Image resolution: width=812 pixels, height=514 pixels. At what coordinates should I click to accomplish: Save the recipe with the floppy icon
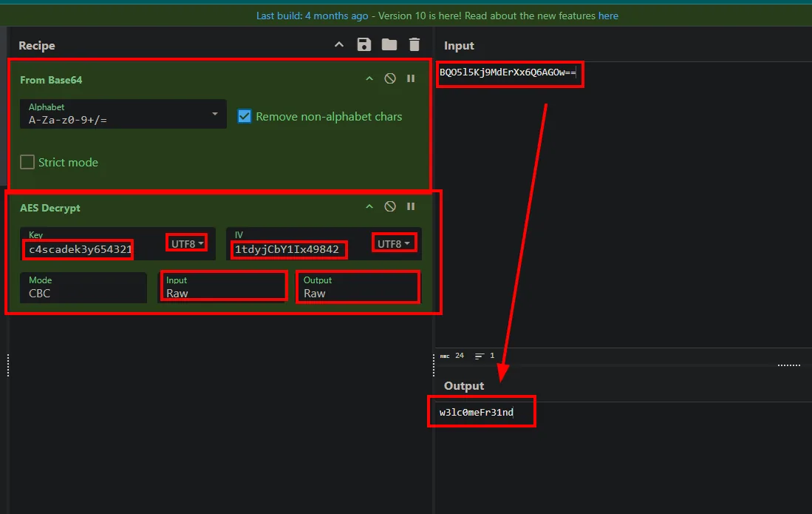[364, 44]
